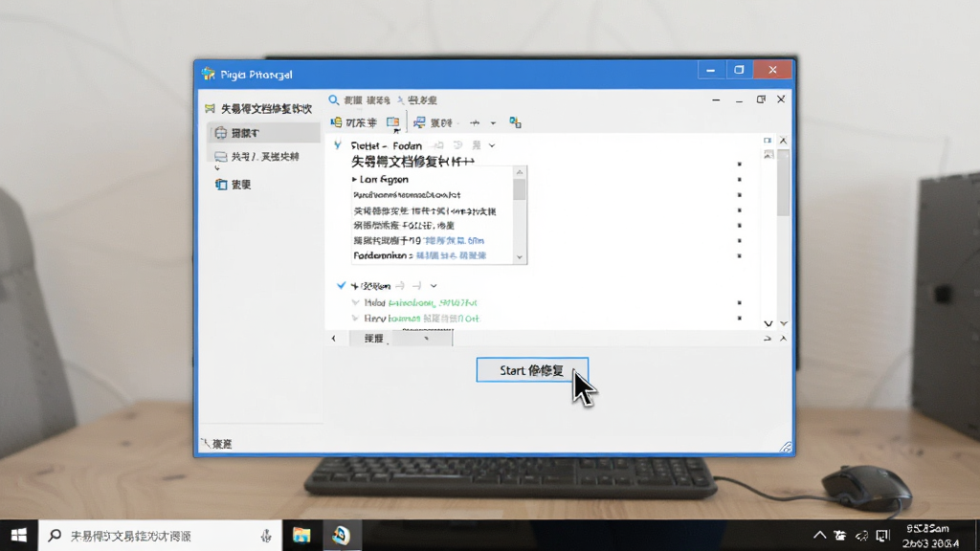Open the small toolbar dropdown arrow
Screen dimensions: 980x551
[493, 123]
